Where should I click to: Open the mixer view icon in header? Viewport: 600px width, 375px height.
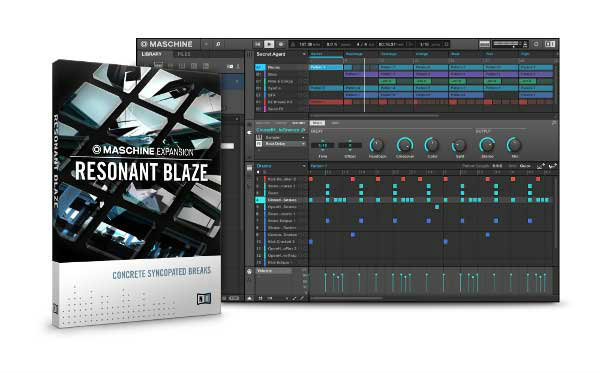(484, 44)
